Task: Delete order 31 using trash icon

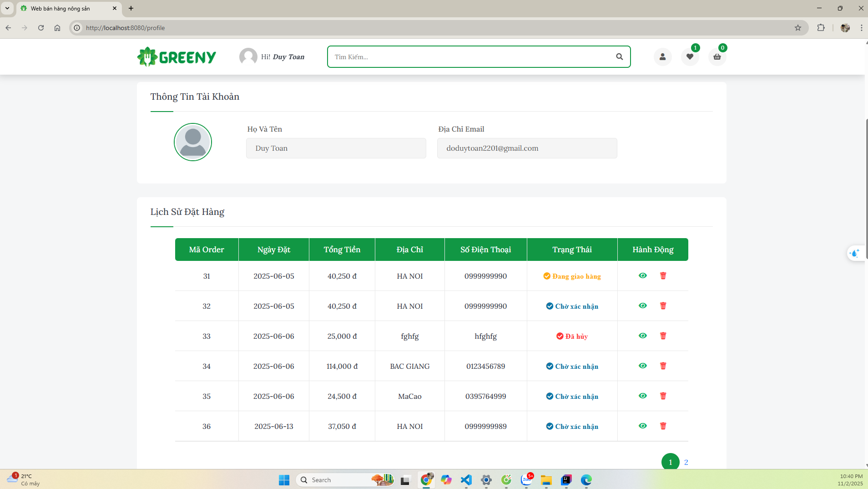Action: [x=663, y=276]
